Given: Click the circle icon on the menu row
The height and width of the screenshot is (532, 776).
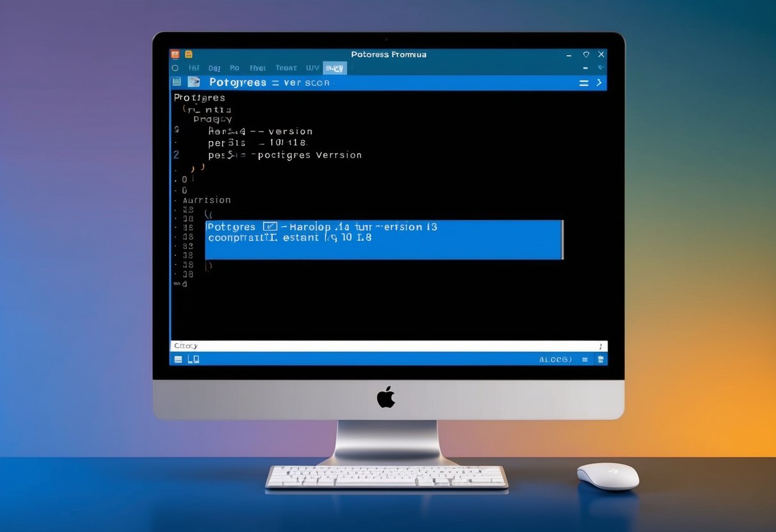Looking at the screenshot, I should 175,68.
